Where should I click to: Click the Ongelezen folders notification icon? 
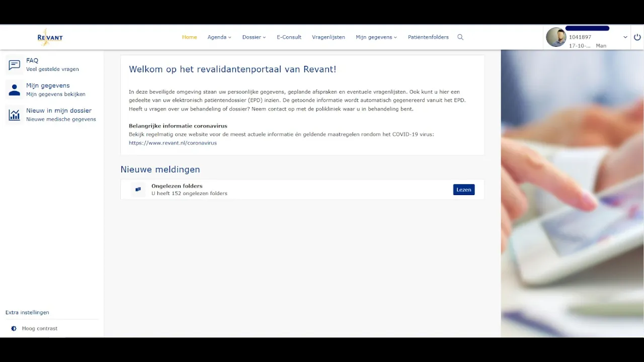(x=138, y=190)
